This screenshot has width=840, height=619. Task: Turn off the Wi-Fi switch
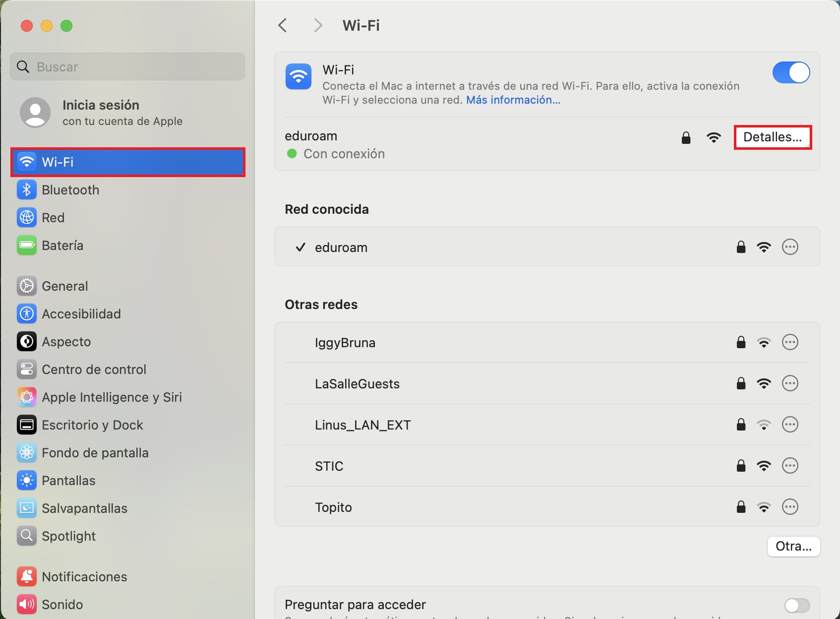click(x=791, y=73)
